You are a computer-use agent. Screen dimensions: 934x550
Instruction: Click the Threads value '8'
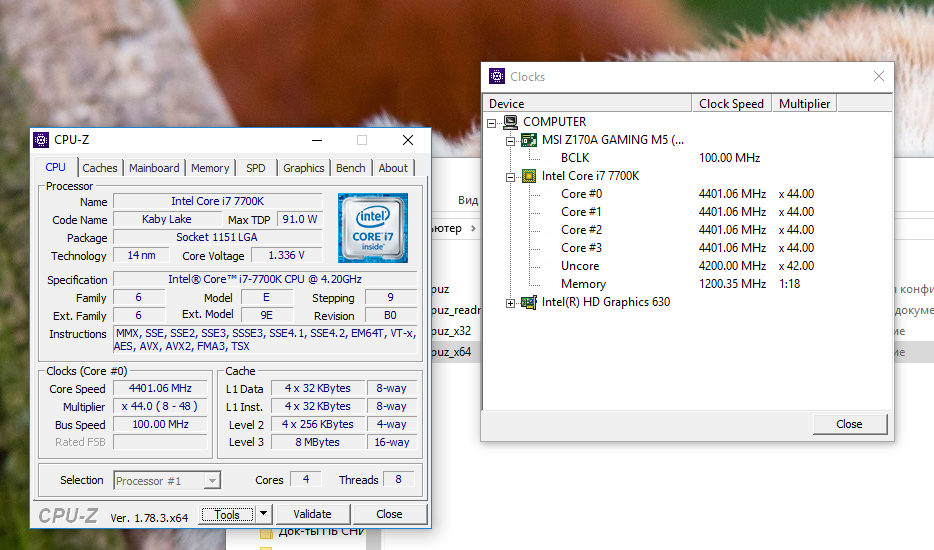point(398,479)
